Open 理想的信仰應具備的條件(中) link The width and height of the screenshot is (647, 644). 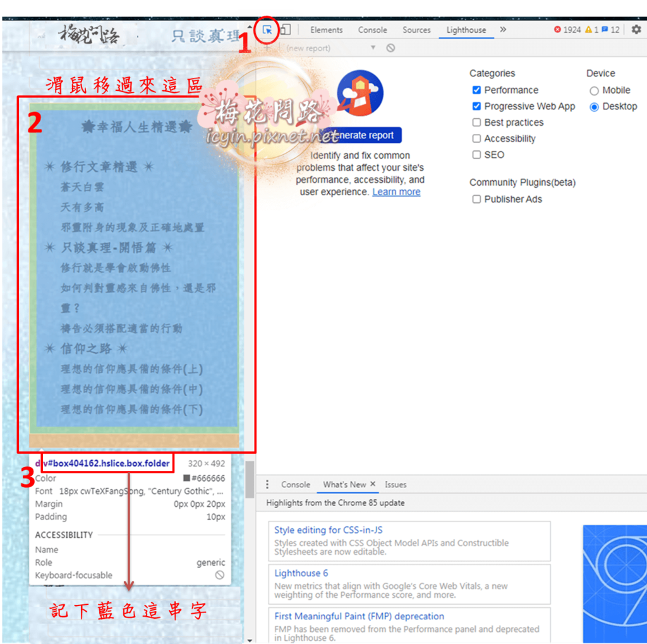[x=131, y=389]
